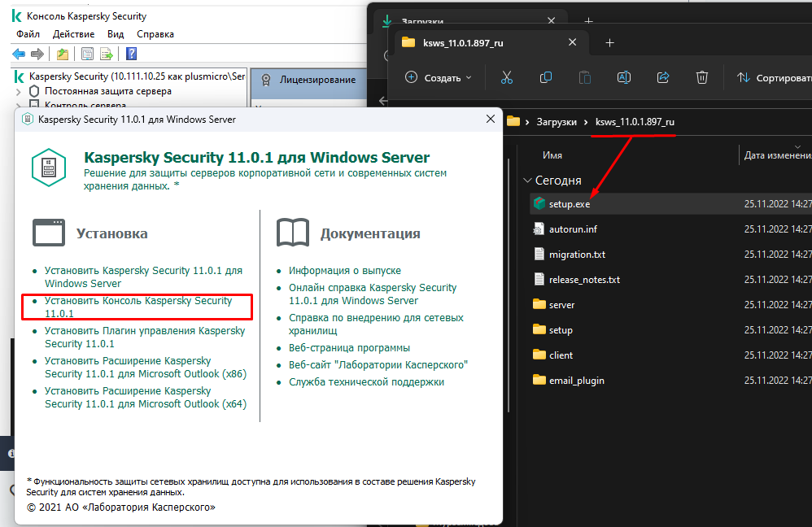The width and height of the screenshot is (812, 527).
Task: Open Справка по внедрению для сетевых хранилищ
Action: click(x=376, y=324)
